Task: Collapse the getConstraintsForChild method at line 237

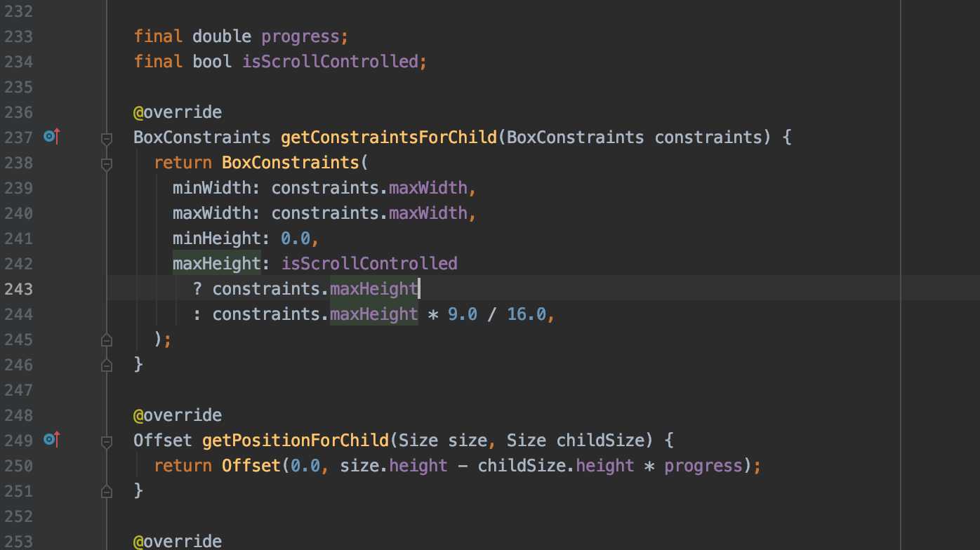Action: pos(107,138)
